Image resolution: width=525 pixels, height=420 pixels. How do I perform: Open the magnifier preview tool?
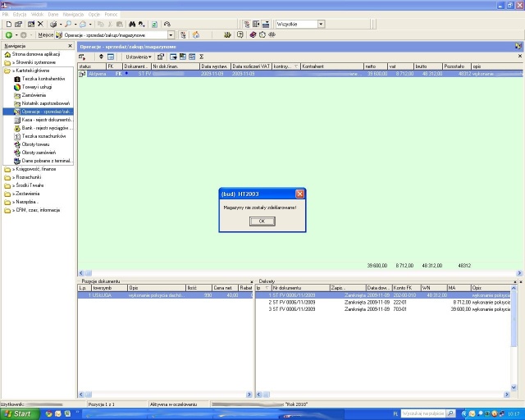pyautogui.click(x=68, y=24)
